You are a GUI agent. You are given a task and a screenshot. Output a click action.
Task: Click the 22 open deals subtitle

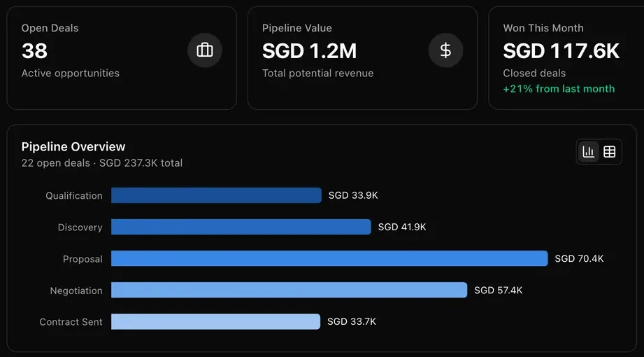102,163
